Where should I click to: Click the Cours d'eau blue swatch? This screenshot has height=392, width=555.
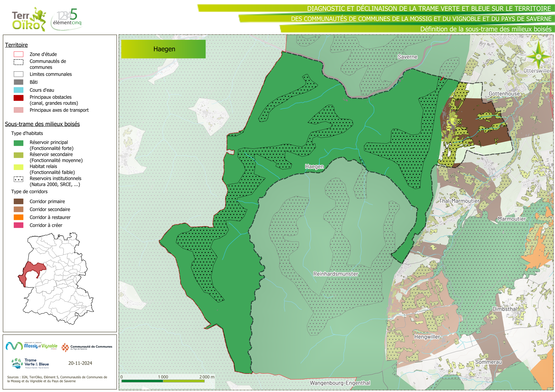[19, 90]
